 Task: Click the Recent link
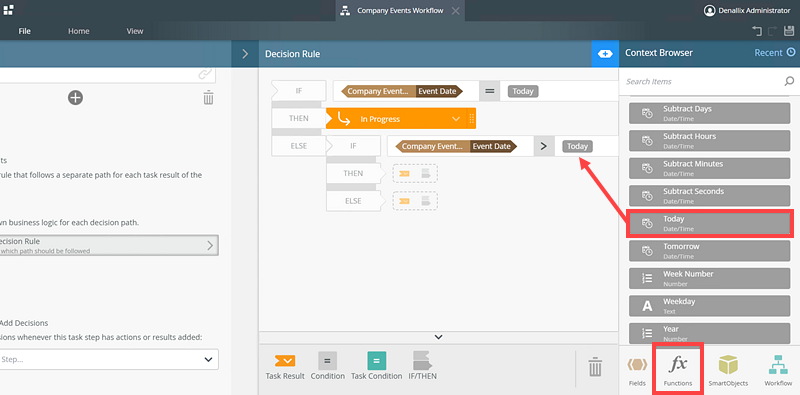[768, 53]
